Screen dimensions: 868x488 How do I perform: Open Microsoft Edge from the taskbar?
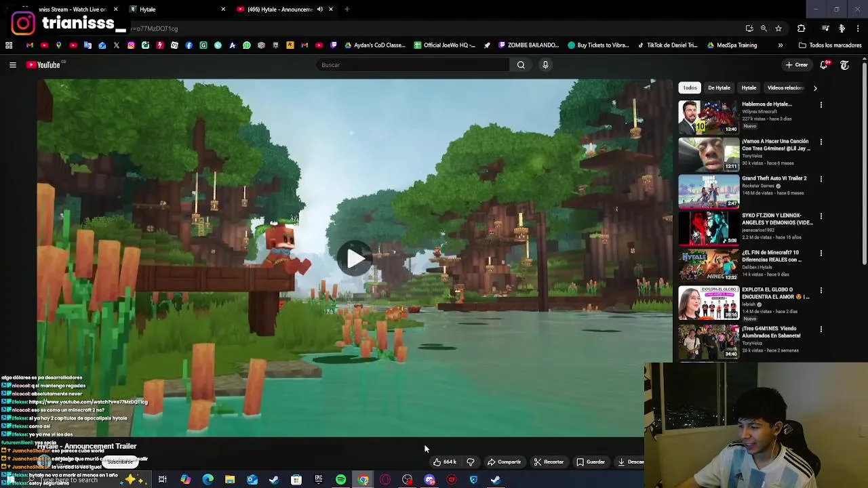(x=208, y=480)
